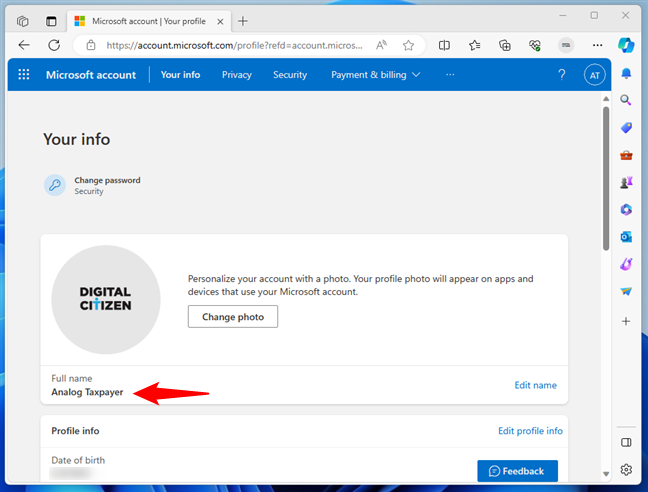
Task: Open AT account manager avatar
Action: pyautogui.click(x=594, y=75)
